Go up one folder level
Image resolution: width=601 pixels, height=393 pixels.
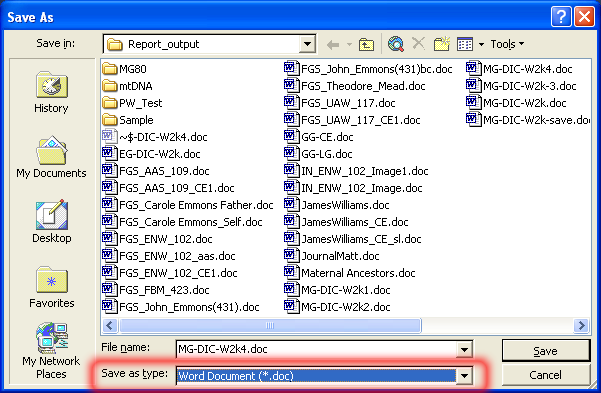click(366, 44)
